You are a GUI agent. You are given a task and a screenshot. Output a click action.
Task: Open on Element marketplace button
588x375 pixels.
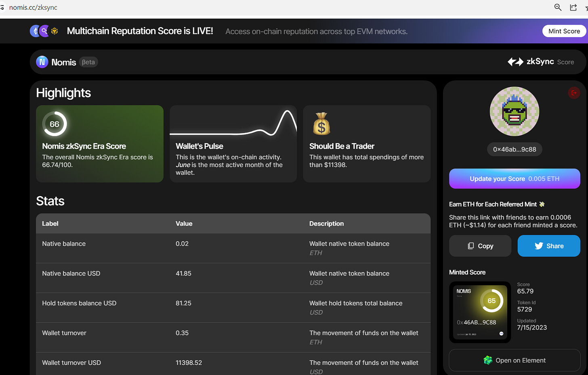coord(514,360)
